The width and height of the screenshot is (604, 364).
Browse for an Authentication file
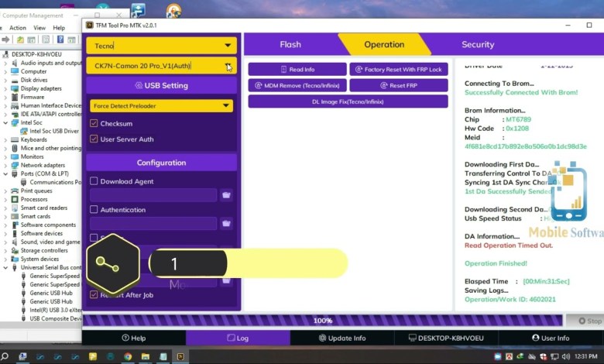226,223
